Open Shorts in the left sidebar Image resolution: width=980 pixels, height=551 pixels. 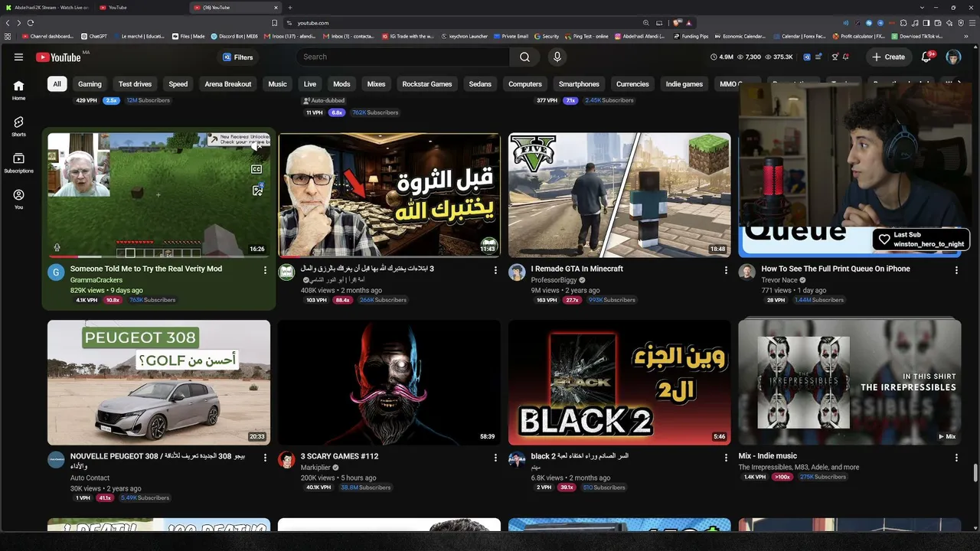pyautogui.click(x=18, y=126)
